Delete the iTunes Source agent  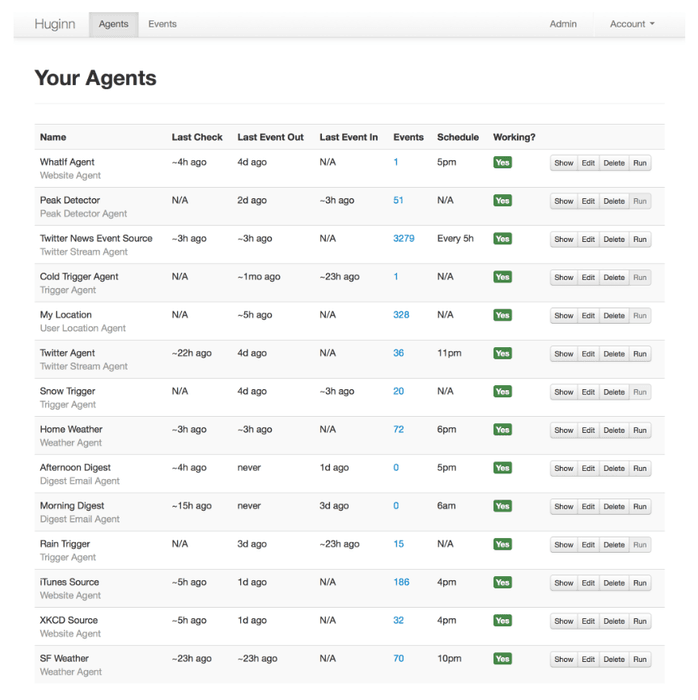click(614, 583)
